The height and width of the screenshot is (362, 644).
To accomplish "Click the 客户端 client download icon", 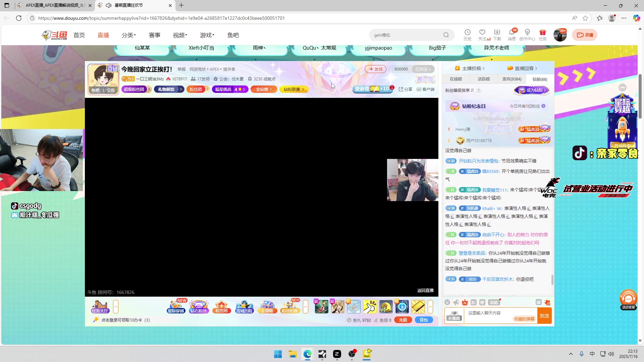I will (426, 89).
